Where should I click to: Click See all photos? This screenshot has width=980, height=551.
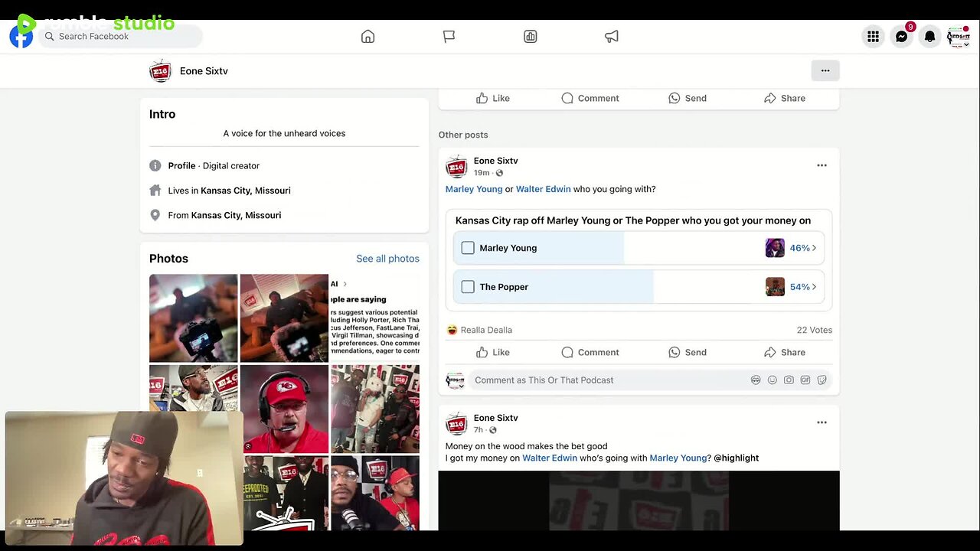[387, 259]
